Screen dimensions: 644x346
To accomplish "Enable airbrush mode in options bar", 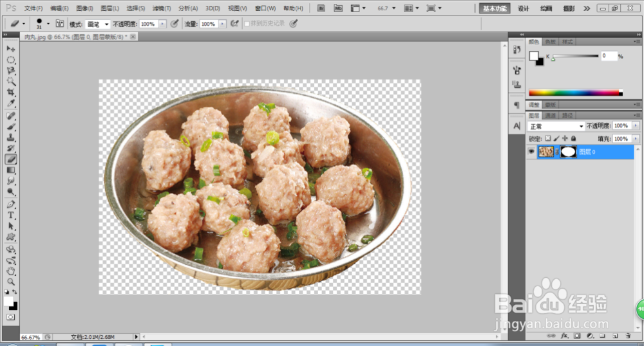I will [234, 24].
